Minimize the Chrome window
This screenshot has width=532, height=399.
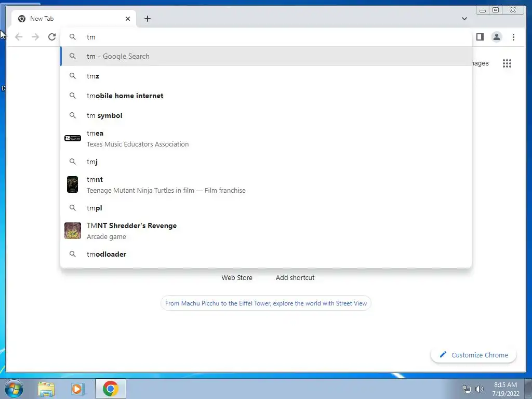[x=483, y=10]
